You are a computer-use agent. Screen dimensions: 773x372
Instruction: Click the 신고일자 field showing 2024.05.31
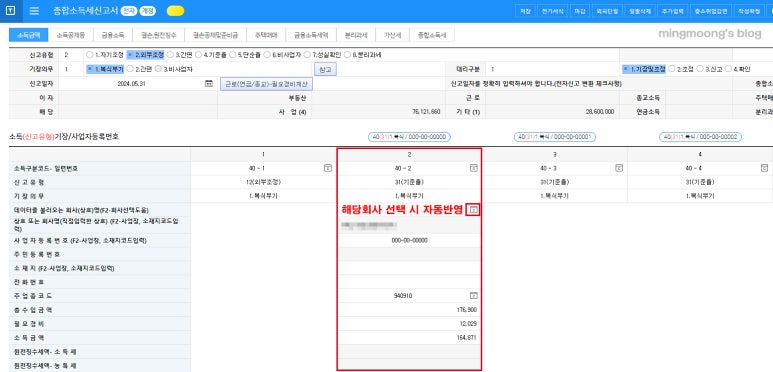[x=137, y=84]
